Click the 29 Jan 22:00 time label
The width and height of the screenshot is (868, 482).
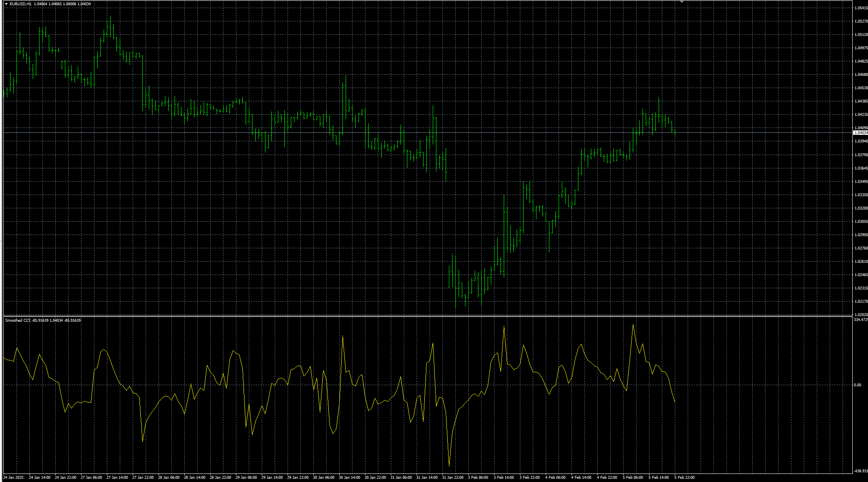click(298, 478)
